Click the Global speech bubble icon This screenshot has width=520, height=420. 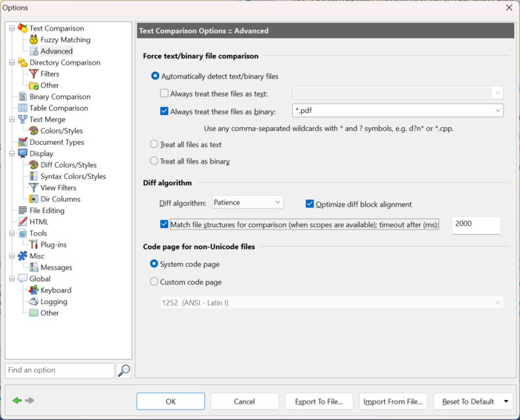22,278
